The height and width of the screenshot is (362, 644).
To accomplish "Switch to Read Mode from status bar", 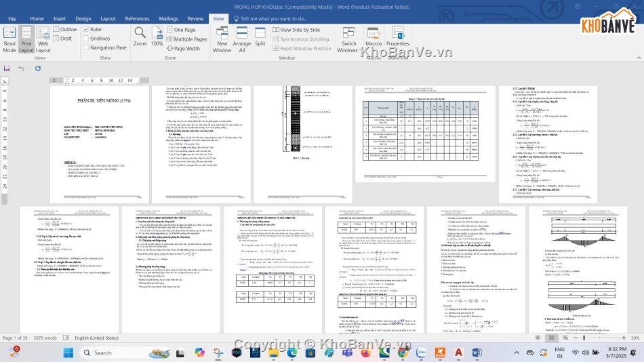I will 538,338.
